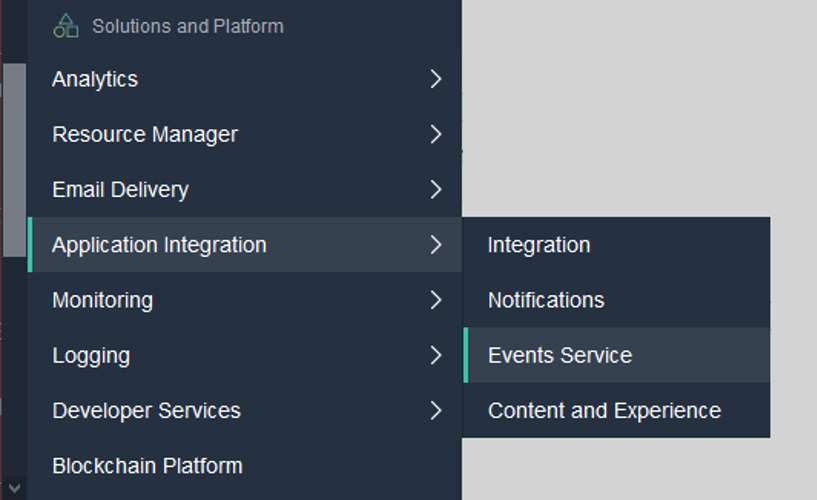The width and height of the screenshot is (817, 500).
Task: Open Developer Services menu item
Action: click(146, 410)
